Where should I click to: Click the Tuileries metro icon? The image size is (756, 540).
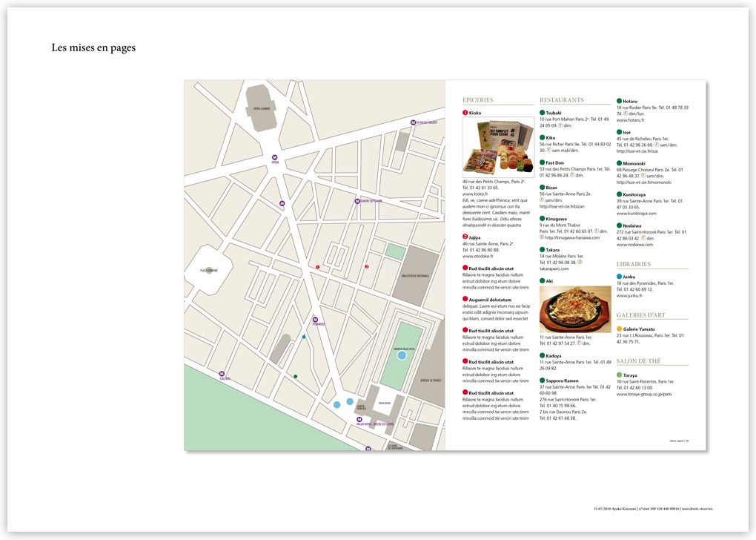tap(222, 374)
